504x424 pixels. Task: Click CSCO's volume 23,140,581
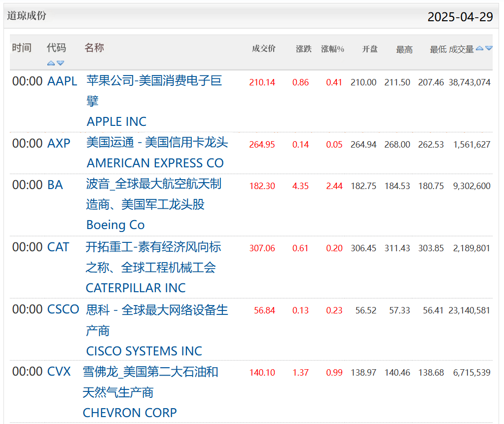(469, 310)
